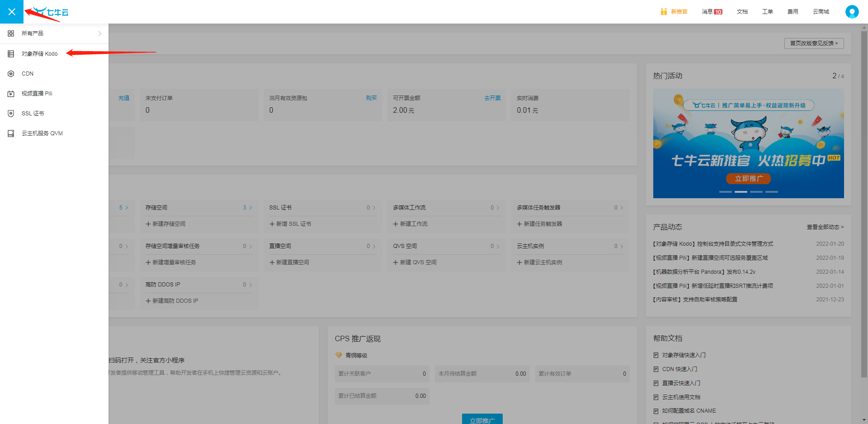Image resolution: width=868 pixels, height=424 pixels.
Task: Select the fourth banner carousel indicator
Action: click(772, 192)
